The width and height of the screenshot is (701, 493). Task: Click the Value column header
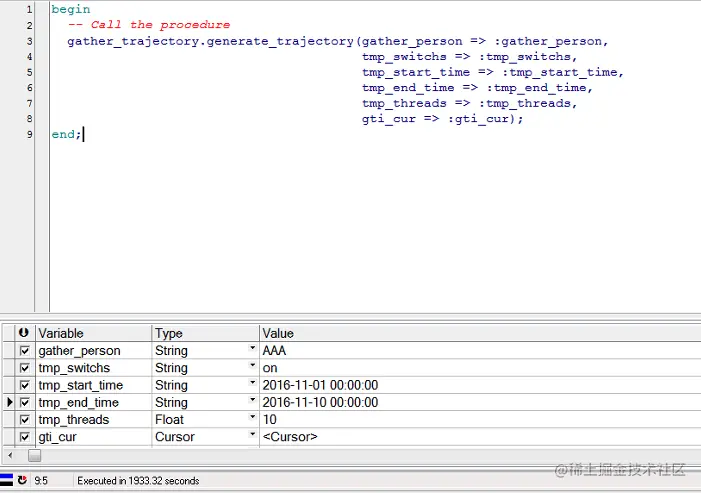(x=480, y=333)
